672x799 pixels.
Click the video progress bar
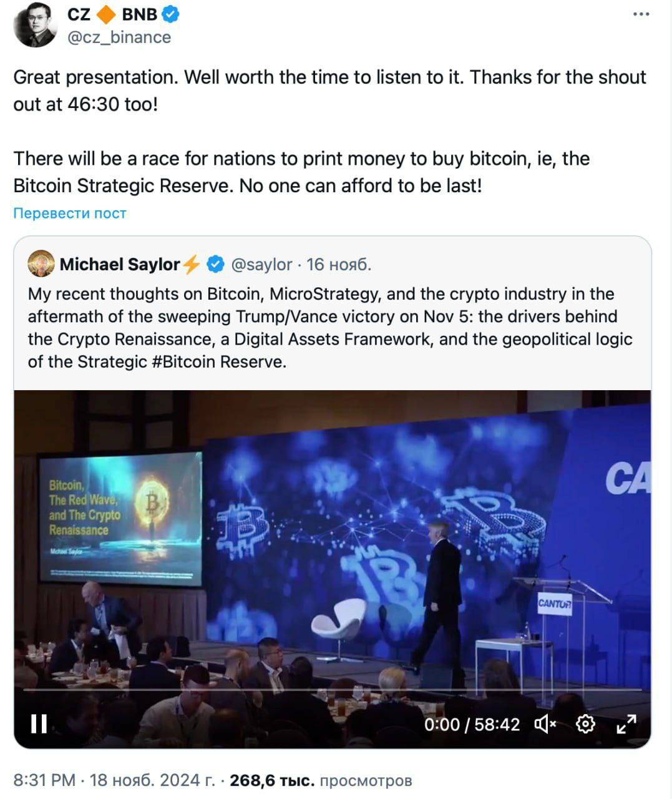point(332,690)
